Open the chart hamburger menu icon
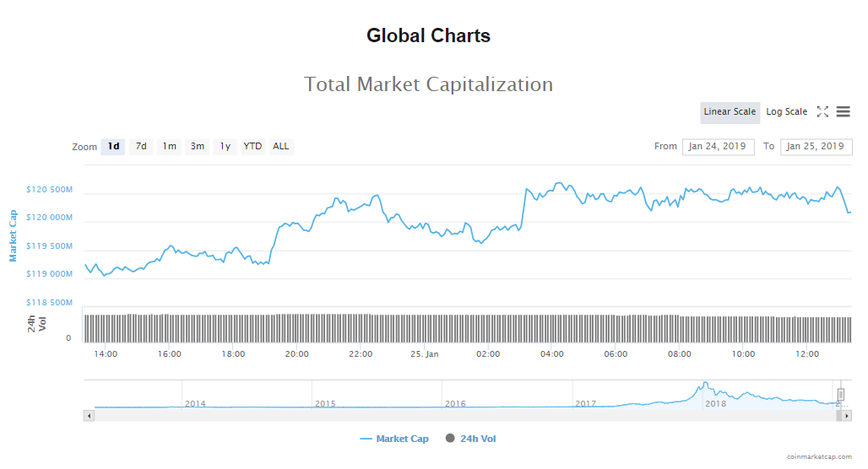This screenshot has height=469, width=868. (x=843, y=112)
